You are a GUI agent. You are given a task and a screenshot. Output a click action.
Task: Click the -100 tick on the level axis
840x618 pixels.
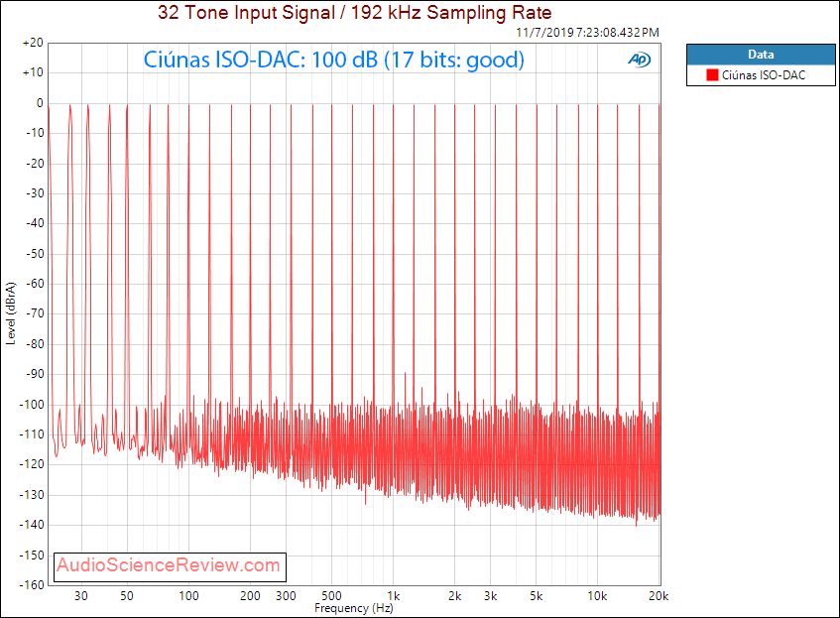pyautogui.click(x=32, y=404)
